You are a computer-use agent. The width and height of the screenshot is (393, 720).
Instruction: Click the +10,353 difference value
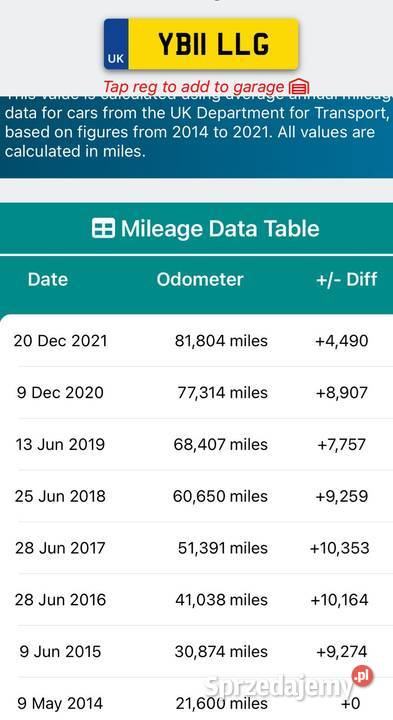click(340, 548)
